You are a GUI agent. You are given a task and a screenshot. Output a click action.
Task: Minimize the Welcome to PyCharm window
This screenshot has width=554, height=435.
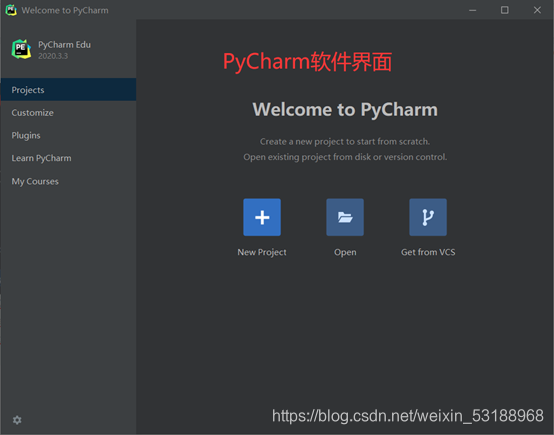coord(472,10)
